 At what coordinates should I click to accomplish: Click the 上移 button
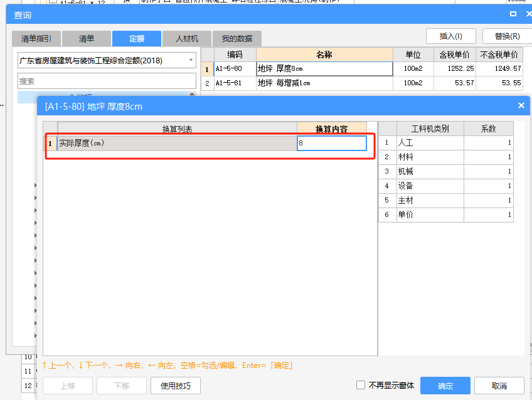(68, 386)
